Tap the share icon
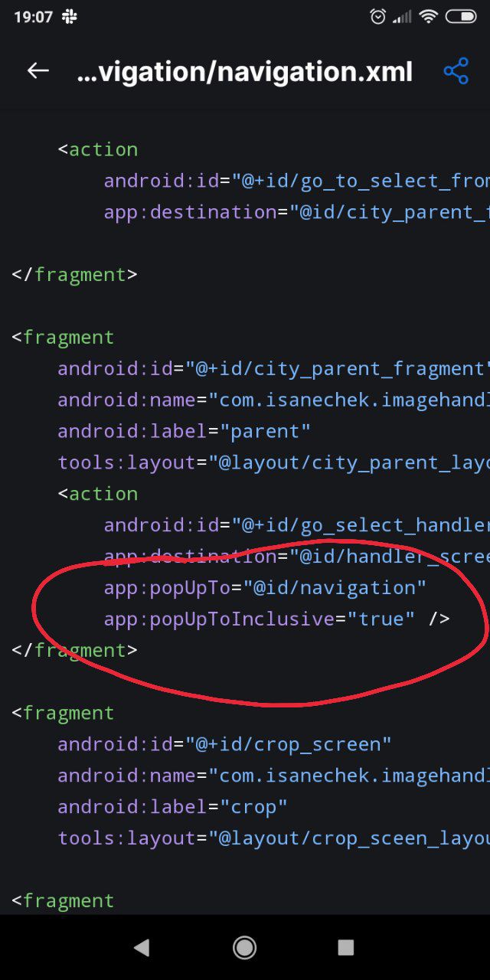This screenshot has width=490, height=980. click(456, 71)
